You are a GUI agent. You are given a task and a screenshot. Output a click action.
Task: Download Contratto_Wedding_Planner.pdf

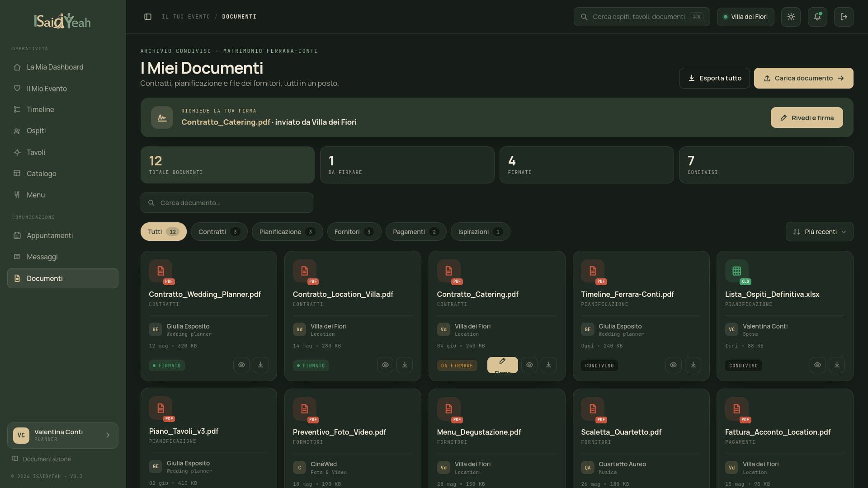[261, 365]
